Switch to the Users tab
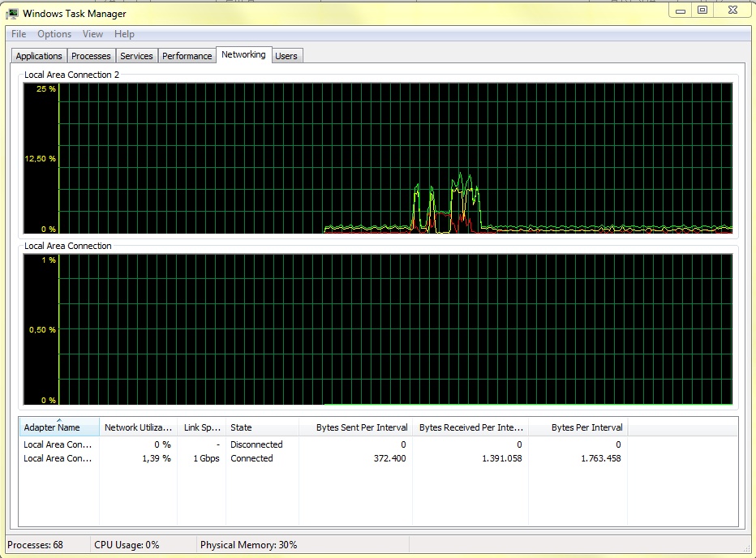The width and height of the screenshot is (756, 558). [286, 56]
